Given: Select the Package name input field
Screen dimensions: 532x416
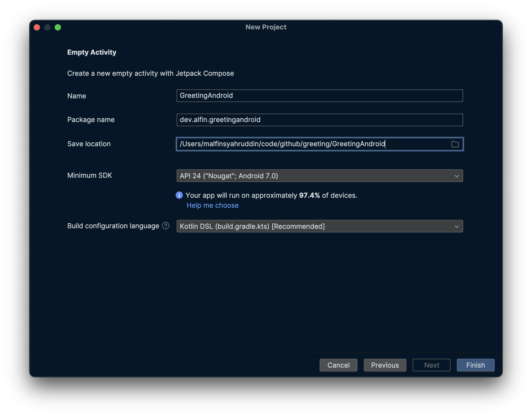Looking at the screenshot, I should tap(320, 119).
